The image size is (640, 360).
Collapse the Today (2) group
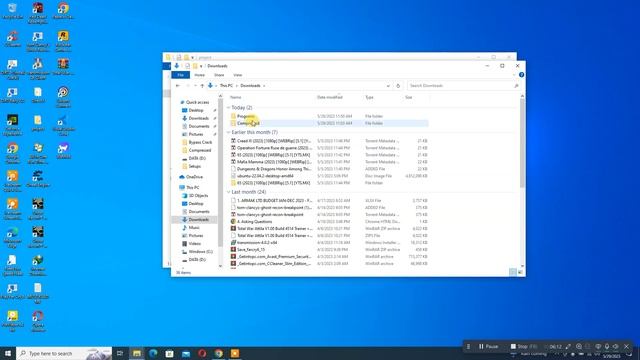point(229,108)
